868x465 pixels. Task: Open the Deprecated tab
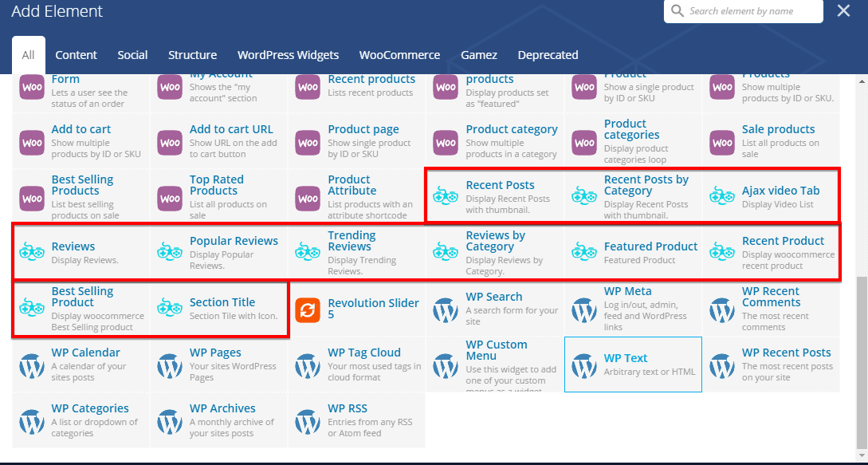(548, 55)
